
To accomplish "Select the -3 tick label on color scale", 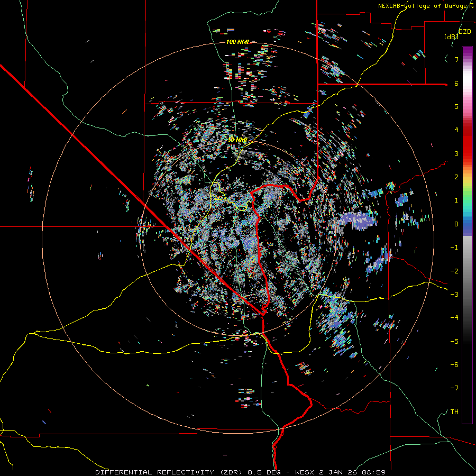I will click(454, 295).
